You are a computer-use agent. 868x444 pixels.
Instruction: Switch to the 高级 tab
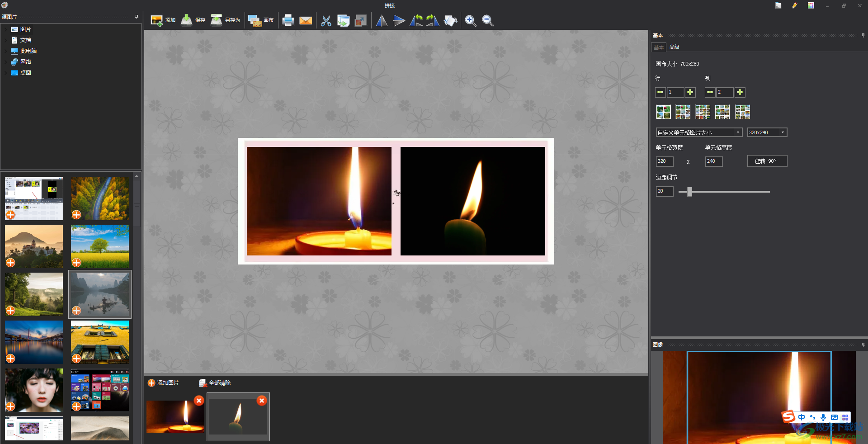(x=675, y=47)
